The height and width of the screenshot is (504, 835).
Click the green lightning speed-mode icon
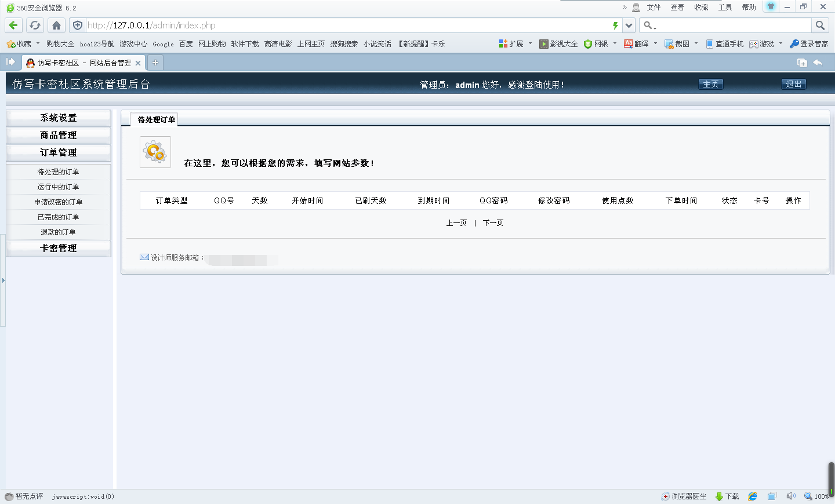615,25
